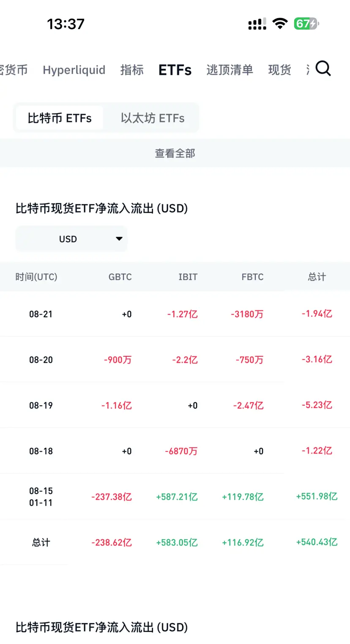Tap the search magnifier icon
Screen dimensions: 350x644
pyautogui.click(x=323, y=68)
